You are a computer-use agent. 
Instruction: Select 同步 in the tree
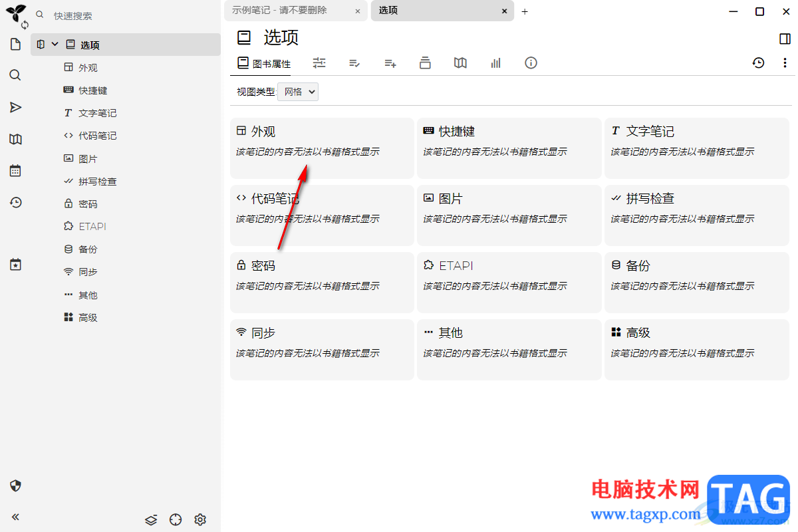[x=88, y=272]
